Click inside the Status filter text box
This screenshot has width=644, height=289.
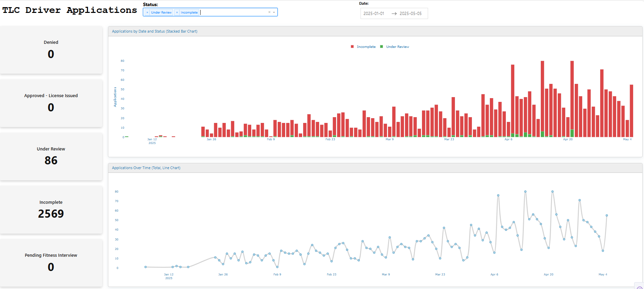[234, 12]
